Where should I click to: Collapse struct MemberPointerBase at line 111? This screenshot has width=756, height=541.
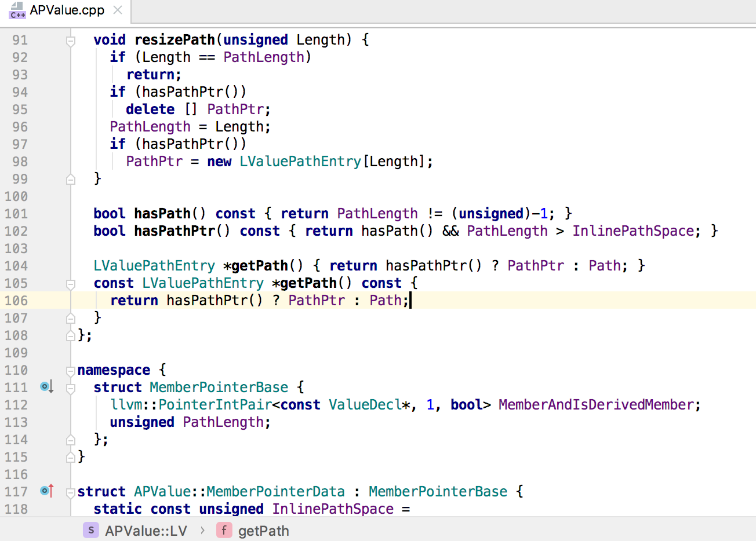[71, 388]
